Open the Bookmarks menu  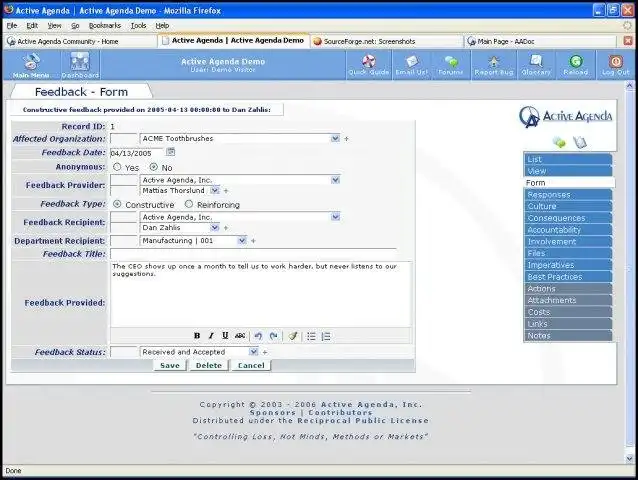click(105, 25)
